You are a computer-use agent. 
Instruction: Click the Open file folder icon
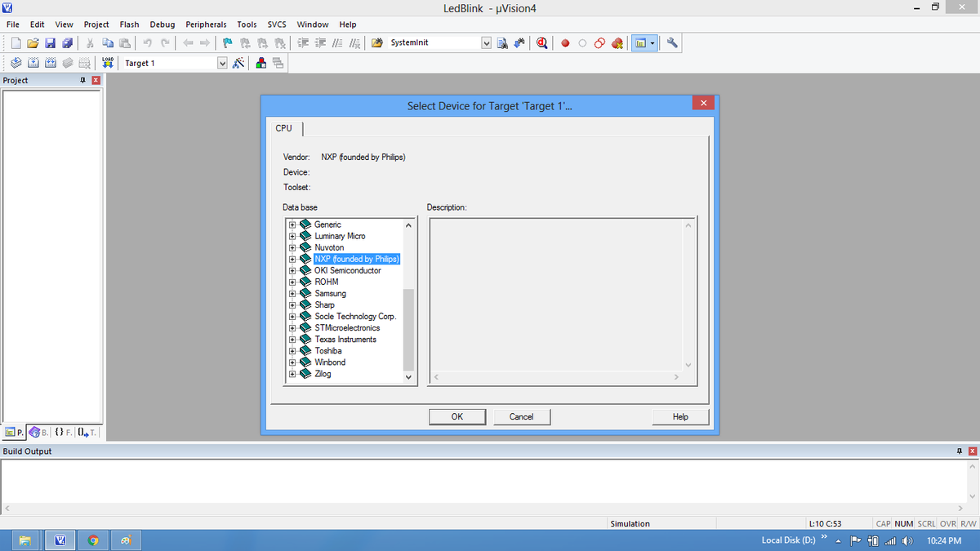click(33, 42)
